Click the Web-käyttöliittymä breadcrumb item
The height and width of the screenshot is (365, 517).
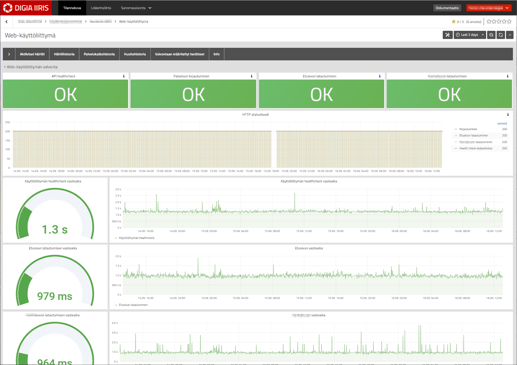pyautogui.click(x=133, y=22)
